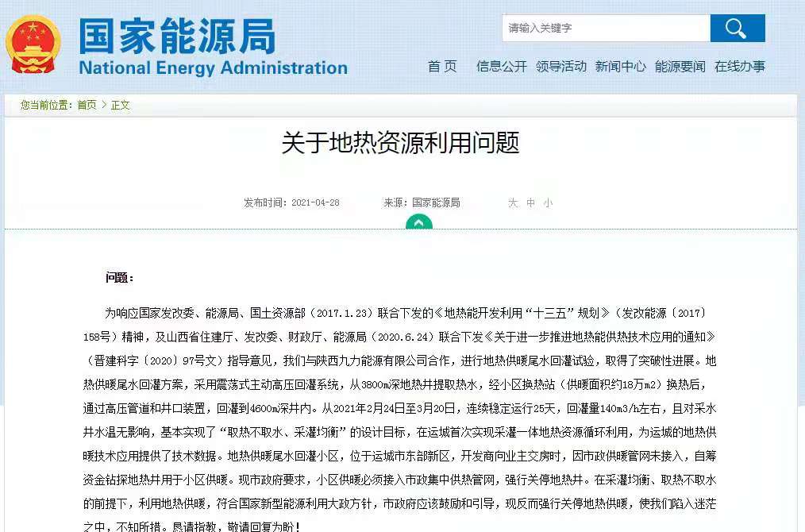This screenshot has height=532, width=805.
Task: Open the 在线办事 menu item
Action: point(739,67)
